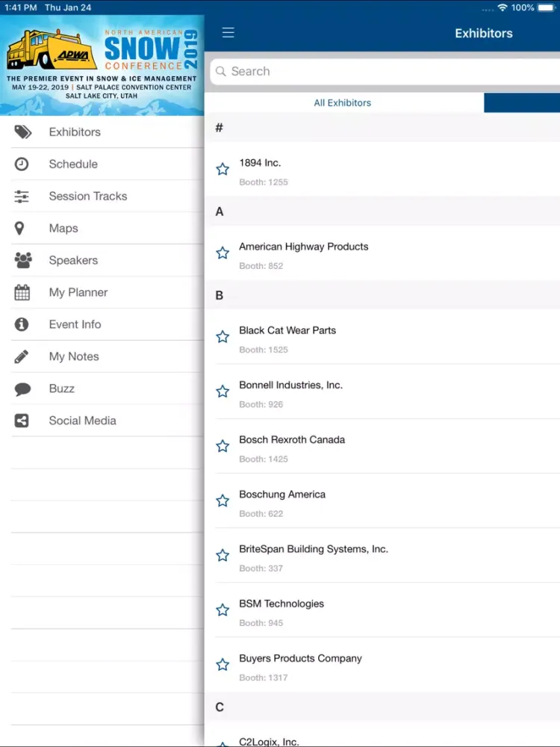Open Black Cat Wear Parts entry
Screen dimensions: 560x747
382,337
